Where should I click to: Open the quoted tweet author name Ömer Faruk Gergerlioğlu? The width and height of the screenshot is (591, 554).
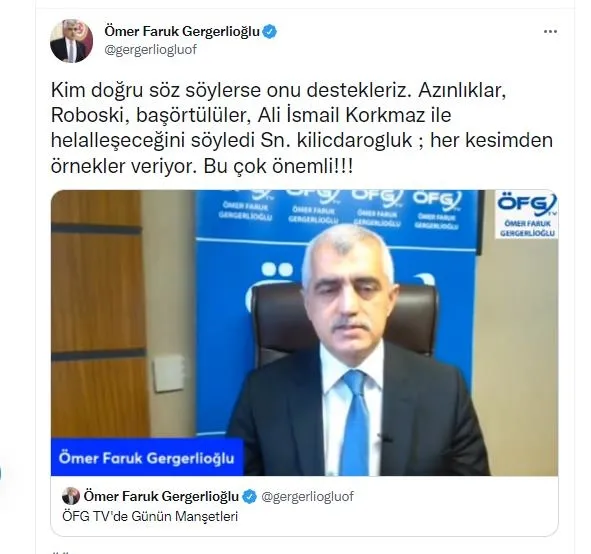161,496
